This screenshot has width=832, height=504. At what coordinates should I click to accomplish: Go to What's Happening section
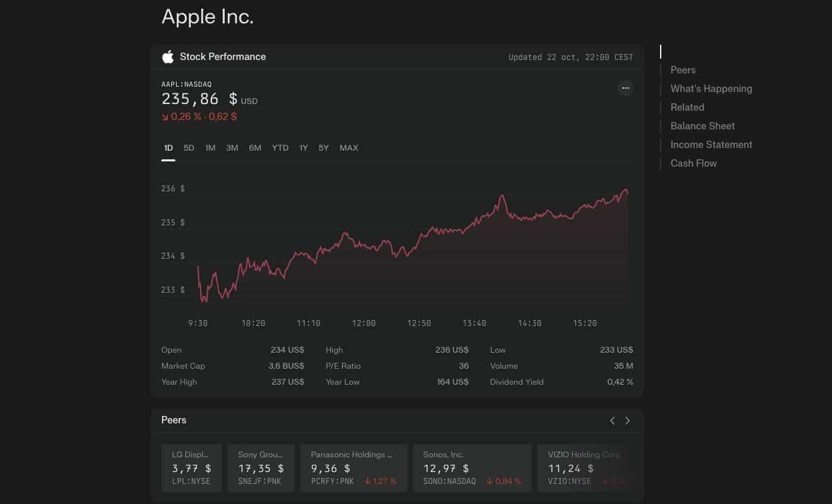click(x=711, y=88)
